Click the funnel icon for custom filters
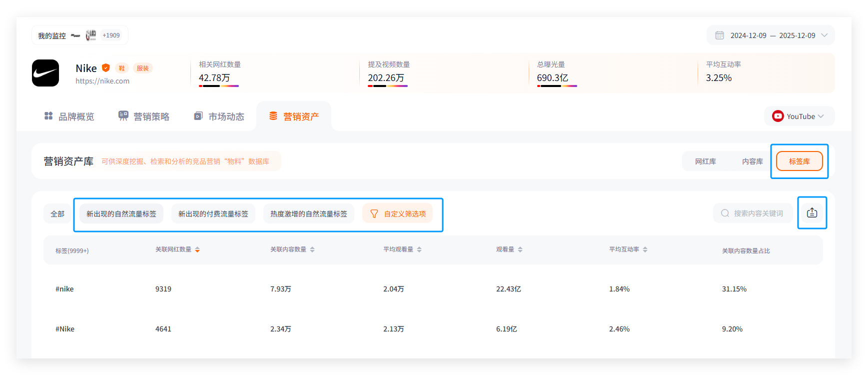 tap(374, 214)
